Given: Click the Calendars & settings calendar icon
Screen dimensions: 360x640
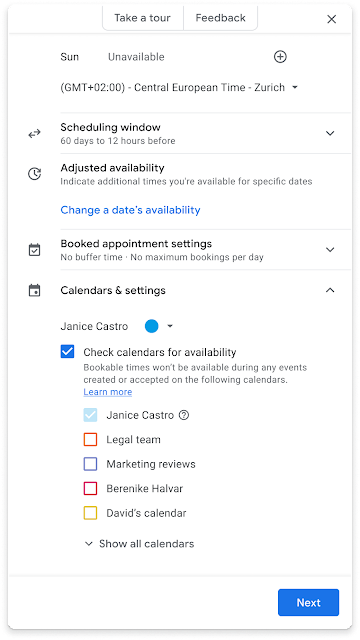Looking at the screenshot, I should tap(35, 291).
